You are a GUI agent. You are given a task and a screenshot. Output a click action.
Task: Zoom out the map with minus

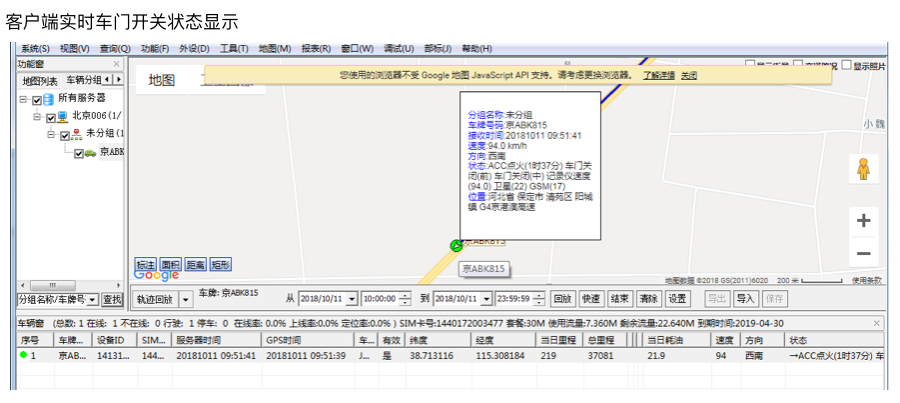(863, 254)
